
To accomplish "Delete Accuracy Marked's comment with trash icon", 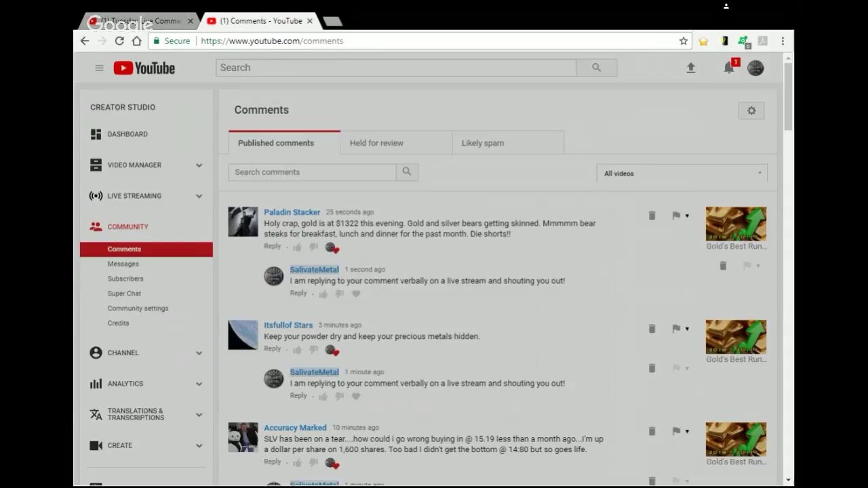I will [x=652, y=431].
